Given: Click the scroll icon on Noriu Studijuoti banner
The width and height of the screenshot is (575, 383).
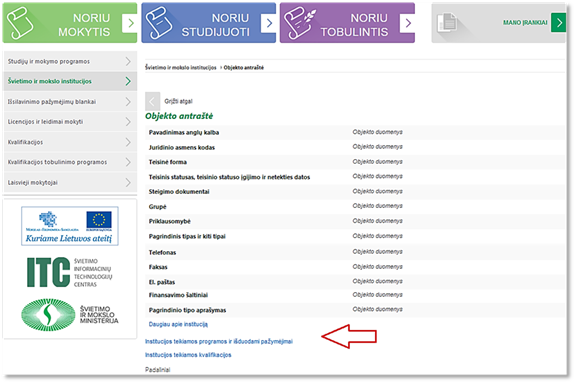Looking at the screenshot, I should [159, 23].
